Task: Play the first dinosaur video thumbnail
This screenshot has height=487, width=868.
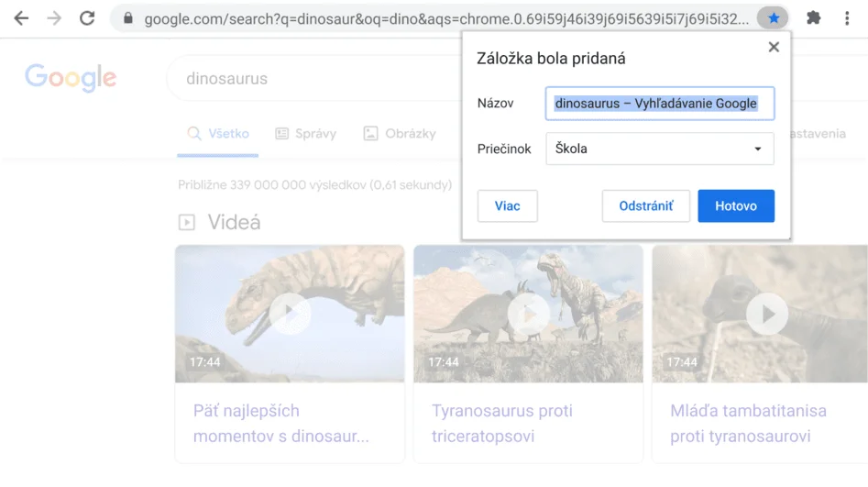Action: 290,314
